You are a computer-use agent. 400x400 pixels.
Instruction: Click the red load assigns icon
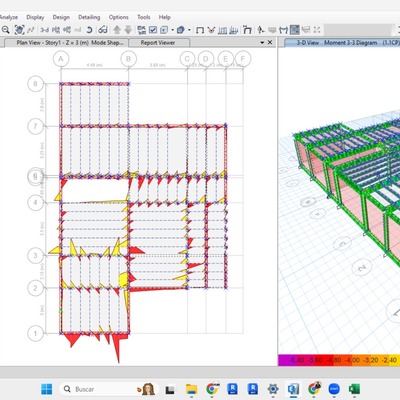tap(211, 30)
